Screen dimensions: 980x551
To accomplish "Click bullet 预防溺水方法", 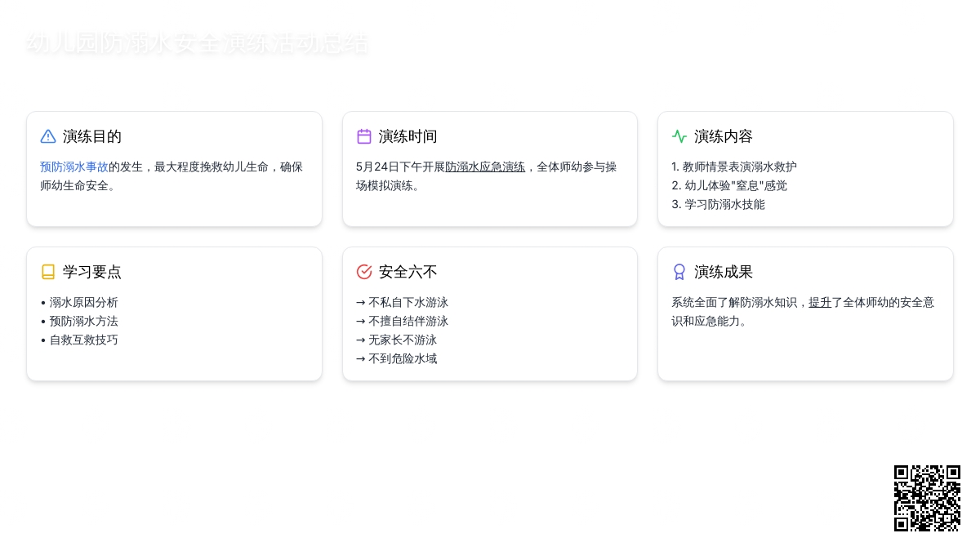I will pyautogui.click(x=79, y=321).
